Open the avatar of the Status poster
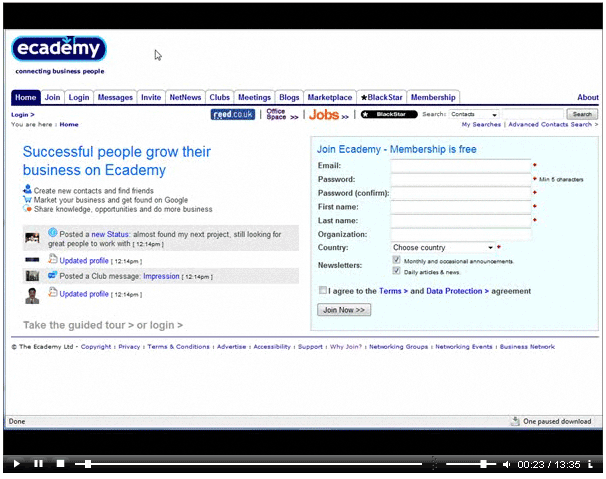 click(32, 237)
